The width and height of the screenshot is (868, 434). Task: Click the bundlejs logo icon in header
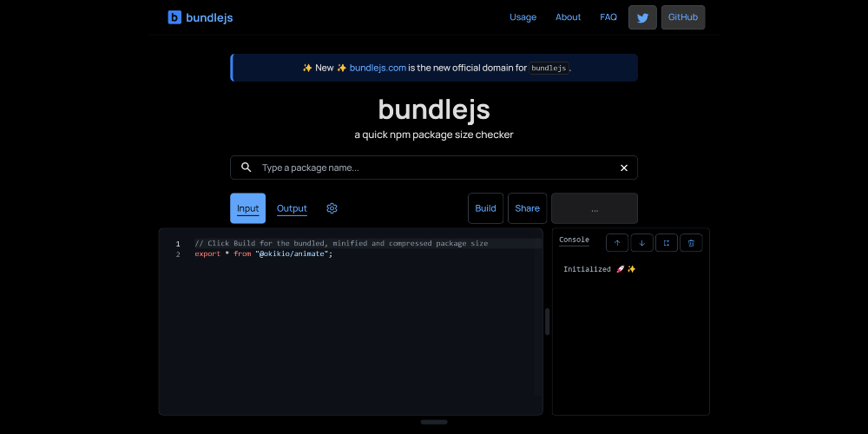[174, 17]
